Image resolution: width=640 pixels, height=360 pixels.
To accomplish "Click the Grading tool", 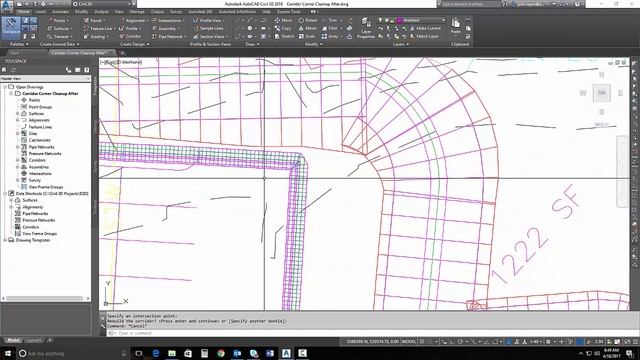I will [x=96, y=36].
